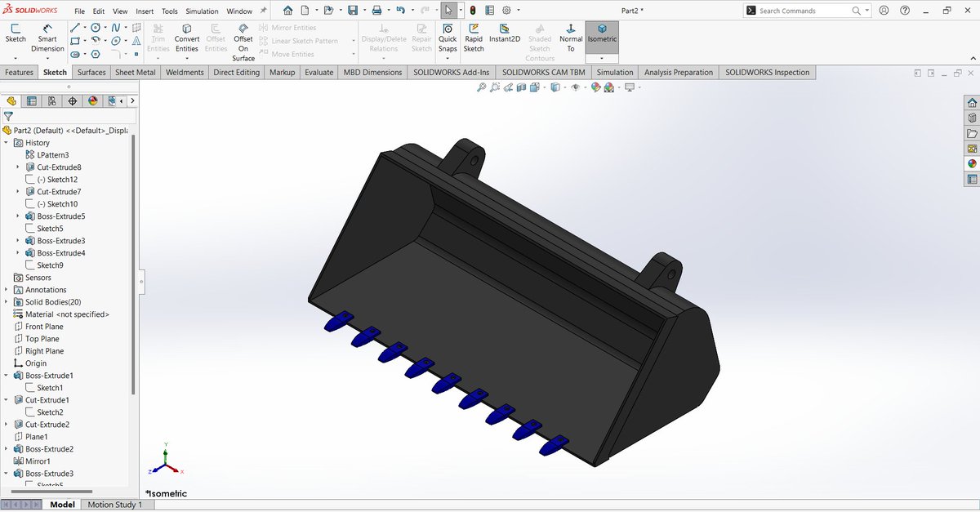Viewport: 980px width, 512px height.
Task: Pick the Straight Slot tool
Action: (x=75, y=54)
